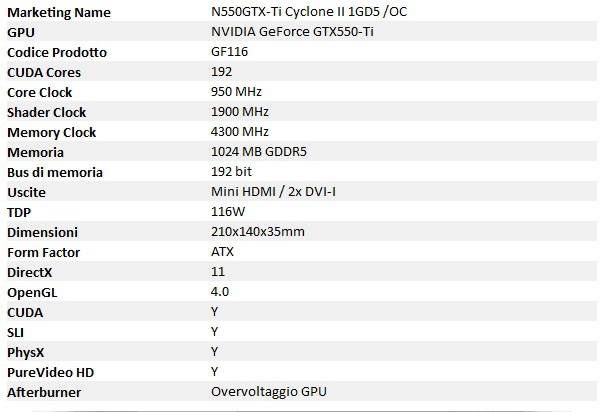Click the Shader Clock label
607x412 pixels.
[46, 112]
